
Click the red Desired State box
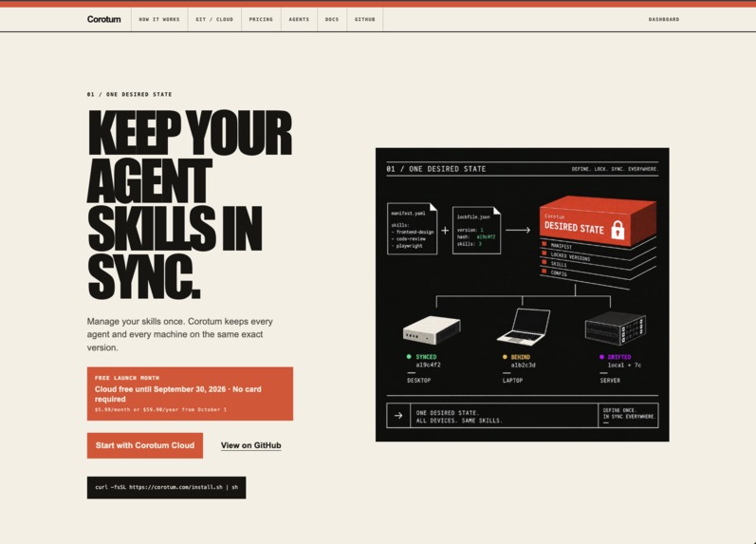tap(598, 221)
